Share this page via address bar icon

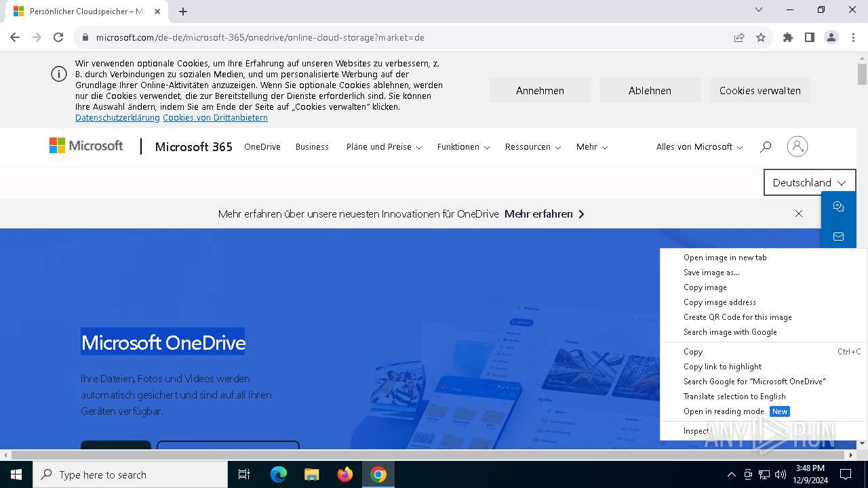click(x=739, y=37)
